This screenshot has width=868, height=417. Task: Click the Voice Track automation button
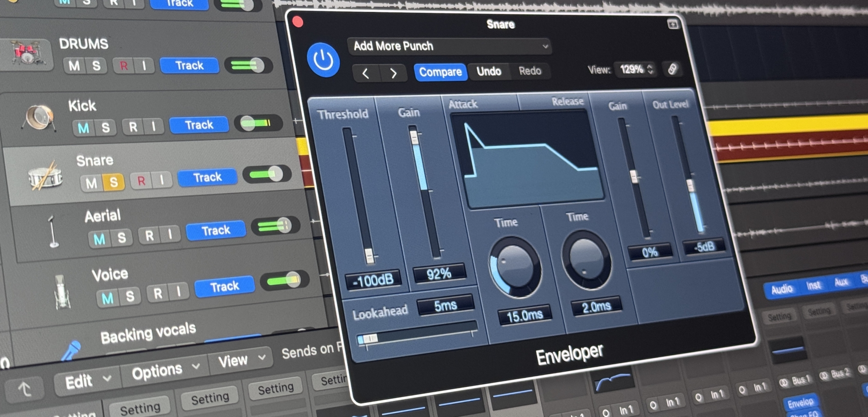point(225,287)
